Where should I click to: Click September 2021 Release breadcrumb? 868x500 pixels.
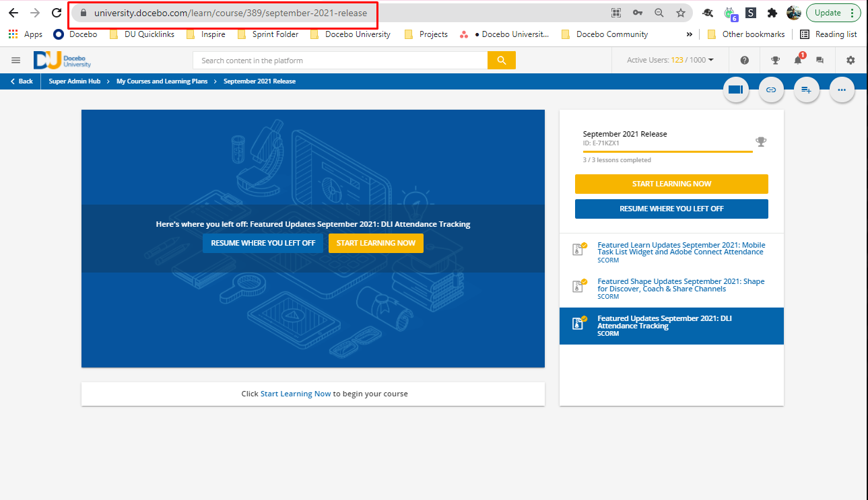[x=259, y=81]
